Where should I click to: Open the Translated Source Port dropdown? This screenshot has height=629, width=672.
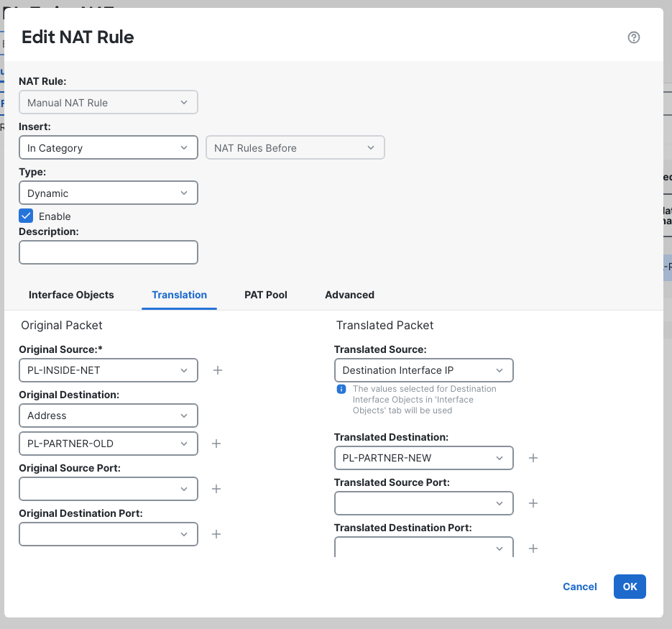(424, 503)
